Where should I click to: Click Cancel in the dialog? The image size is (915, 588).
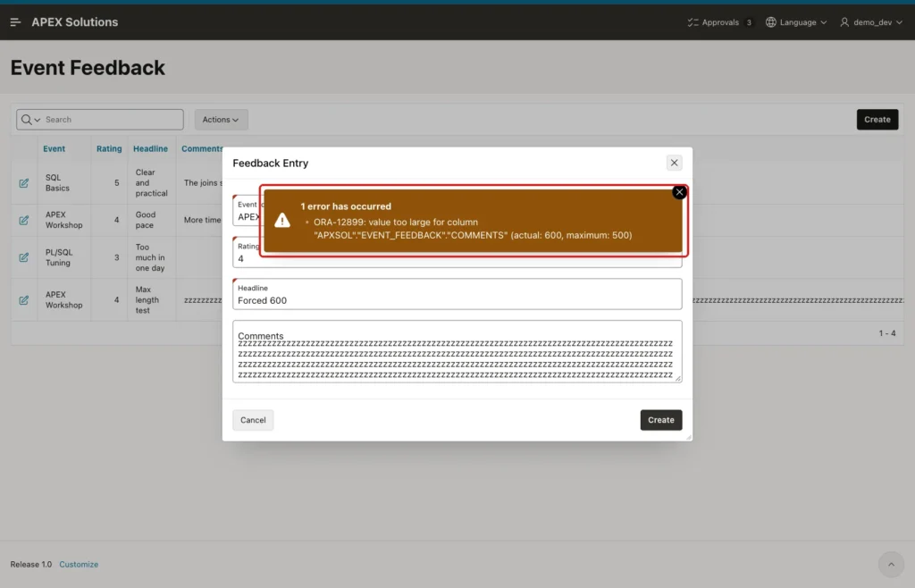click(253, 420)
